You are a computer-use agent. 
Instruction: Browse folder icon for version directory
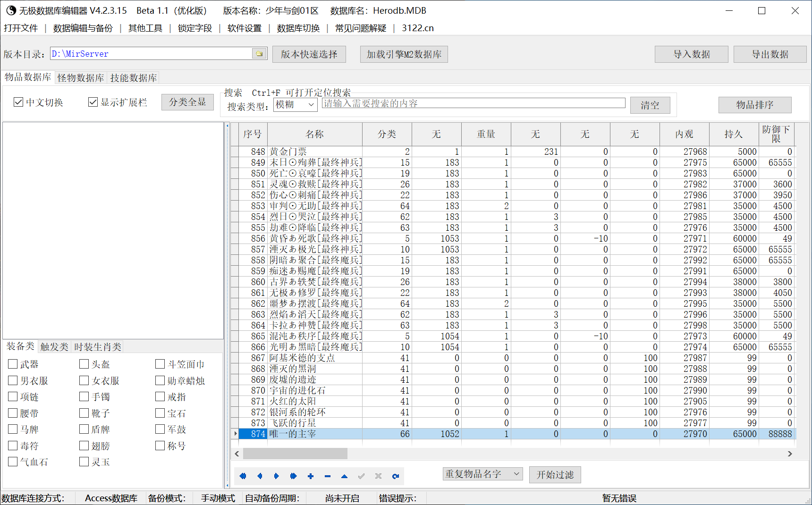coord(259,54)
